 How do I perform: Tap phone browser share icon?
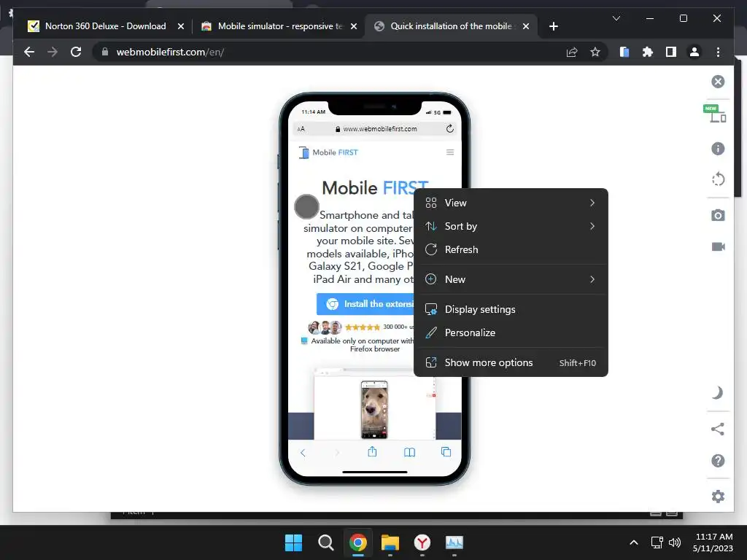coord(372,451)
